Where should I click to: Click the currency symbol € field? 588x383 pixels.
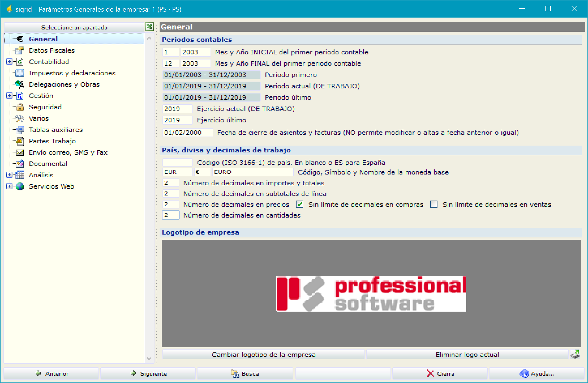202,172
